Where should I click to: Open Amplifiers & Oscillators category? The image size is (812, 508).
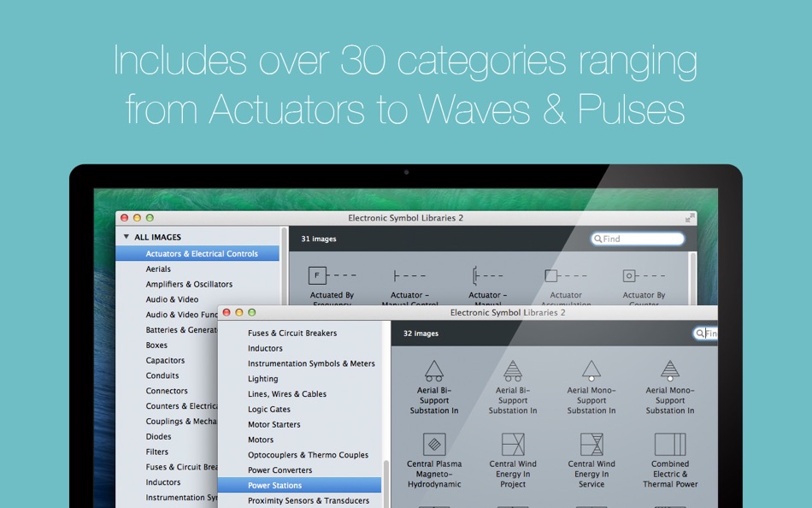click(189, 284)
